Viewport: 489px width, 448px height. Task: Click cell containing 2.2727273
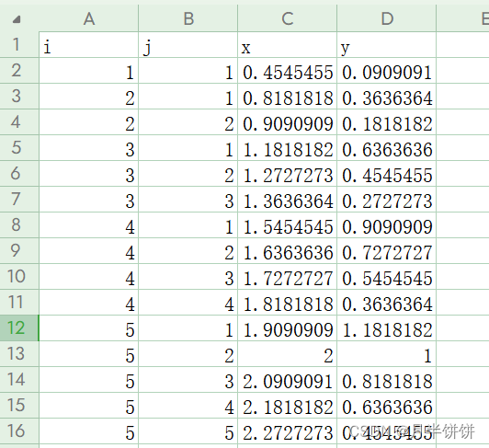(287, 431)
